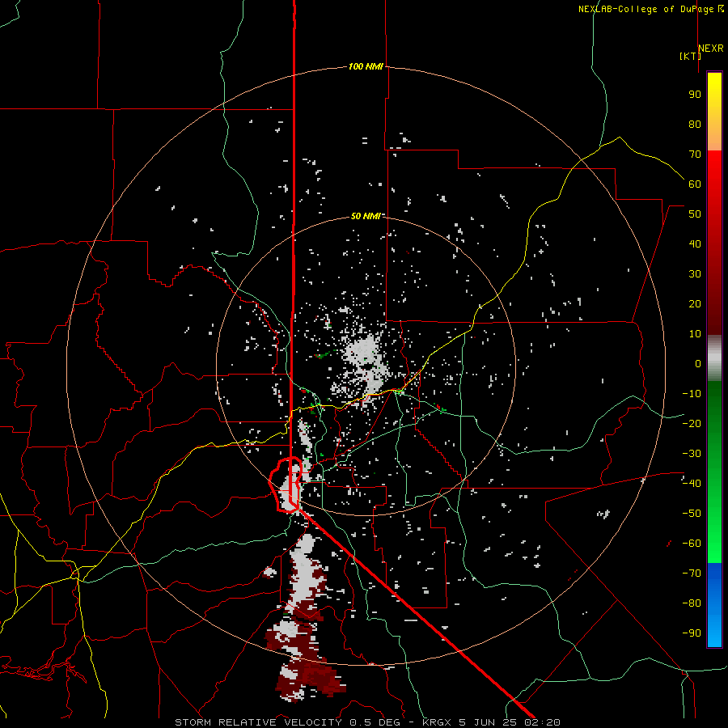Click the -80 value on velocity scale
The width and height of the screenshot is (728, 728).
pyautogui.click(x=692, y=603)
